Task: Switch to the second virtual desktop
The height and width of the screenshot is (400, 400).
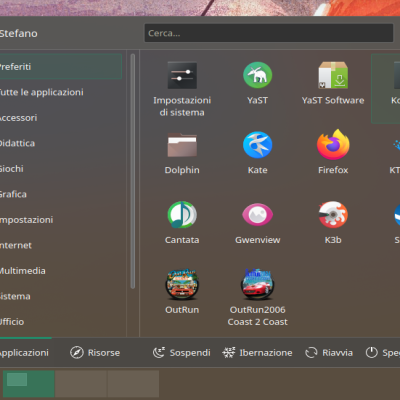Action: pos(81,384)
